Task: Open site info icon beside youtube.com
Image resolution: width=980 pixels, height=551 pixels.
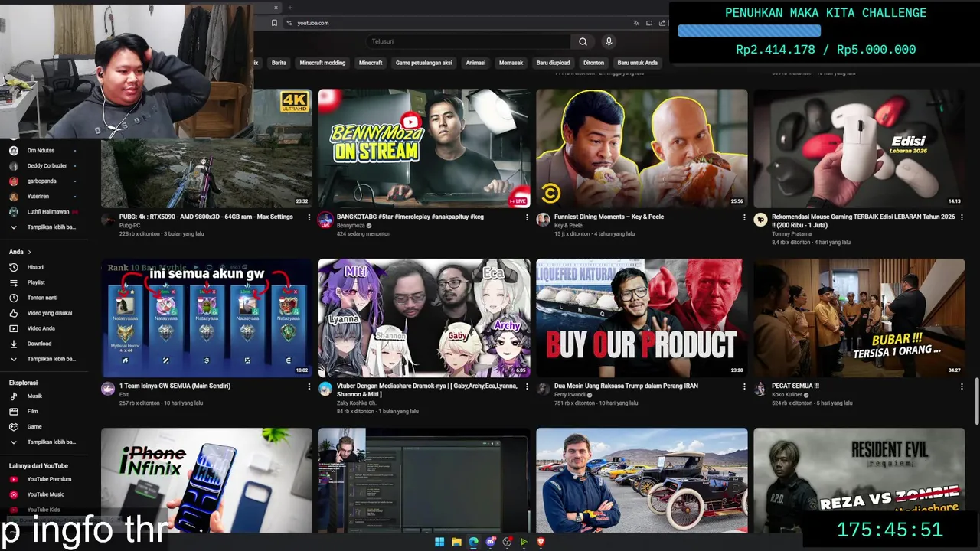Action: (x=289, y=23)
